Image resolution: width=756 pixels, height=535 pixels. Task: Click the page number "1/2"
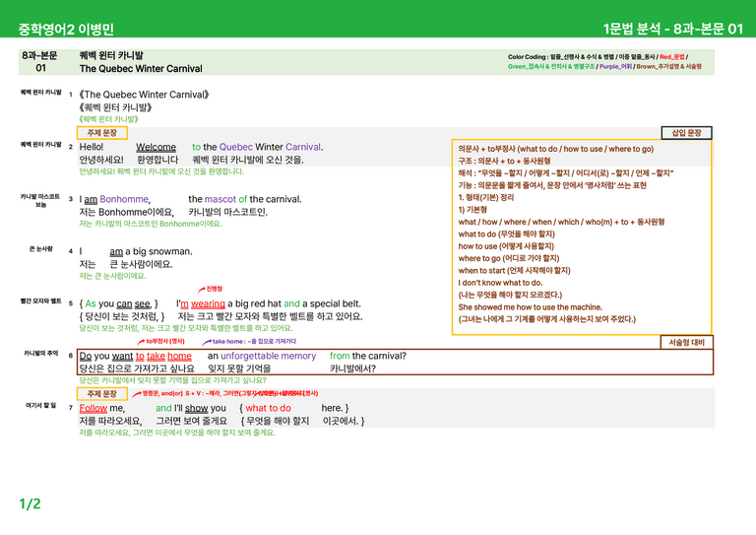point(30,504)
